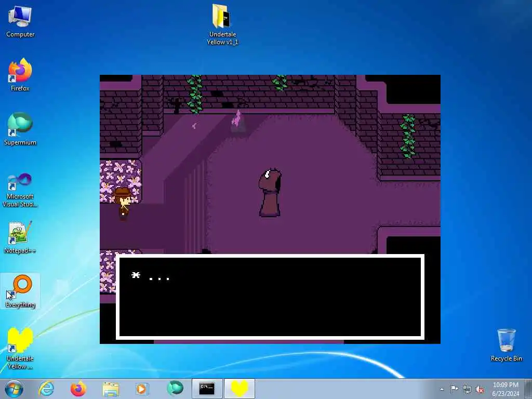Launch Supermium from the taskbar
The height and width of the screenshot is (399, 532).
tap(175, 389)
